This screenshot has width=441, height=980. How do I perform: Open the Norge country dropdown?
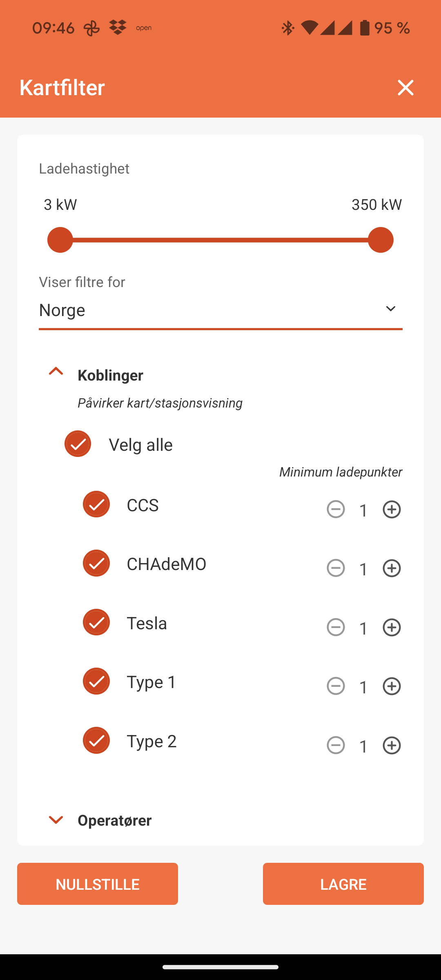click(x=220, y=310)
